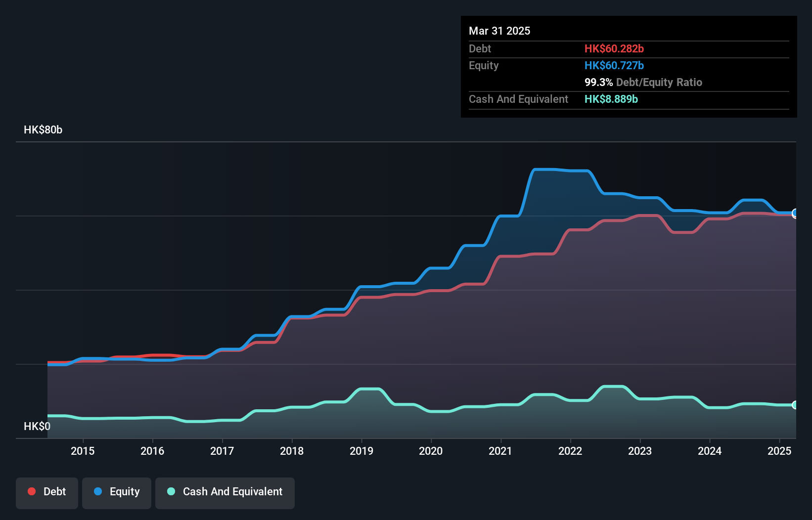This screenshot has width=812, height=520.
Task: Click the teal Cash And Equivalent legend dot
Action: [170, 491]
